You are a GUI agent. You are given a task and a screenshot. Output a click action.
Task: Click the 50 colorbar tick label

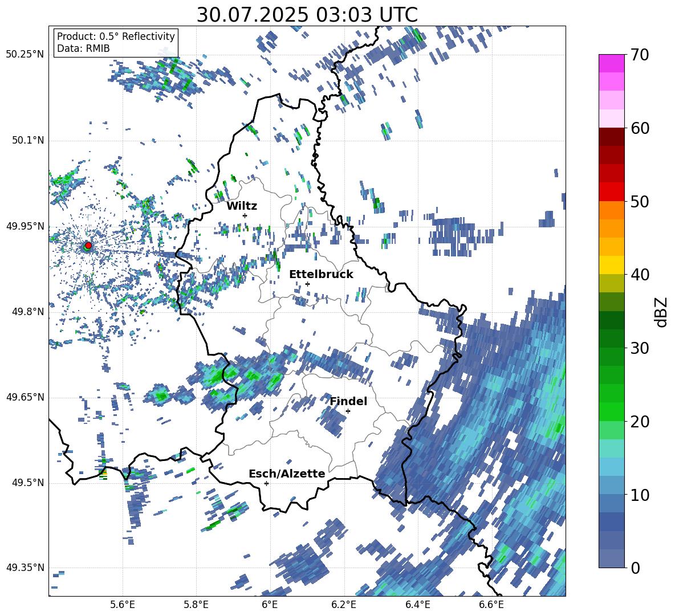[639, 201]
